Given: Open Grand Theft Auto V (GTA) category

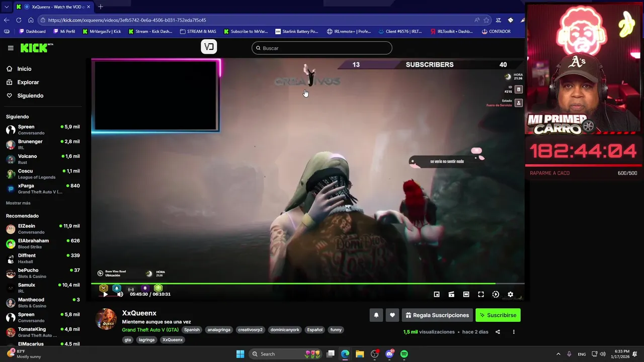Looking at the screenshot, I should (150, 330).
